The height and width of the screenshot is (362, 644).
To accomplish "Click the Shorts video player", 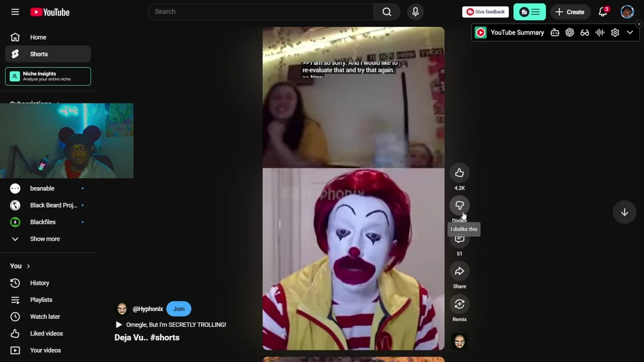I will [x=353, y=189].
